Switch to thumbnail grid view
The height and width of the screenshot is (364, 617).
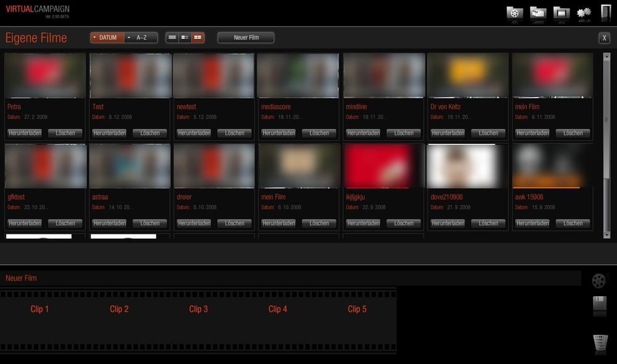click(x=197, y=38)
